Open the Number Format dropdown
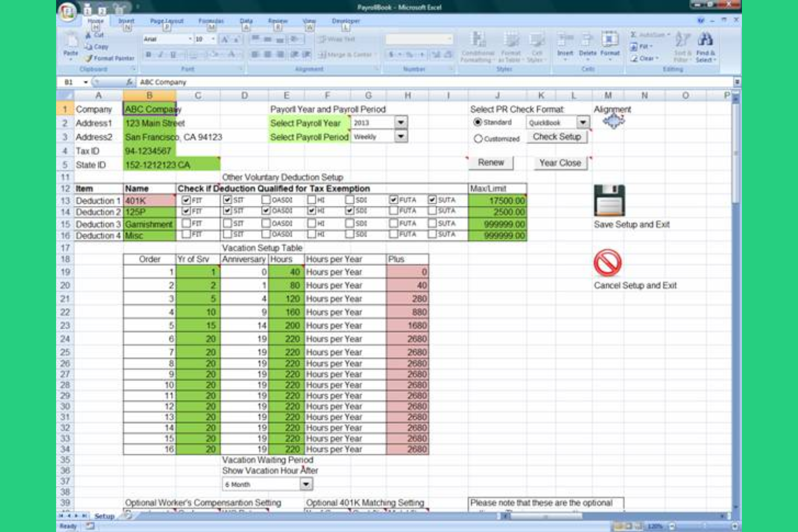798x532 pixels. click(x=450, y=39)
